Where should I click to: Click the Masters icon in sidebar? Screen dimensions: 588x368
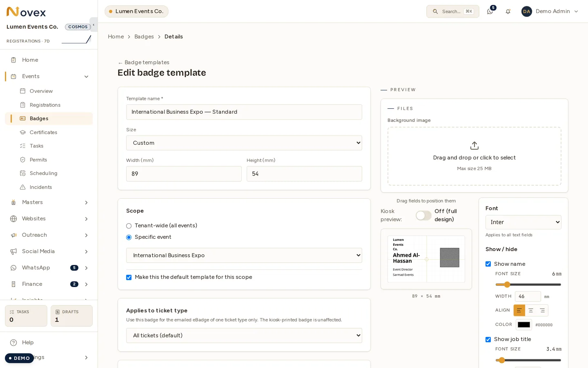tap(13, 202)
